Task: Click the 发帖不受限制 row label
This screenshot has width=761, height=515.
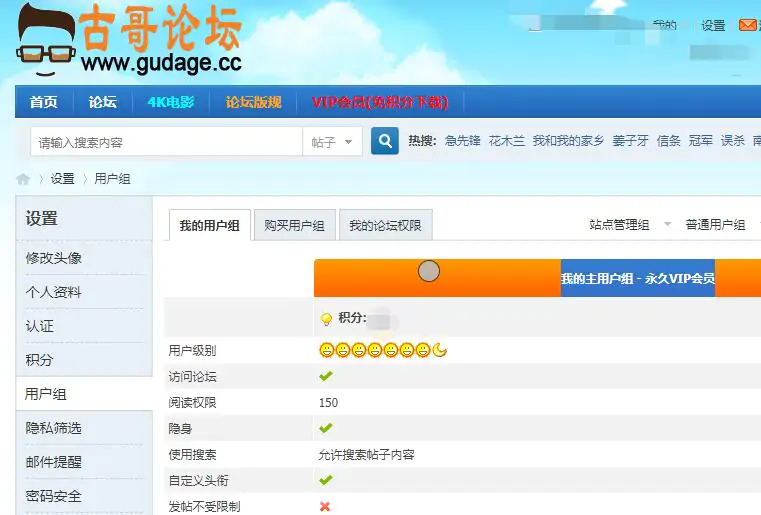Action: [x=204, y=506]
